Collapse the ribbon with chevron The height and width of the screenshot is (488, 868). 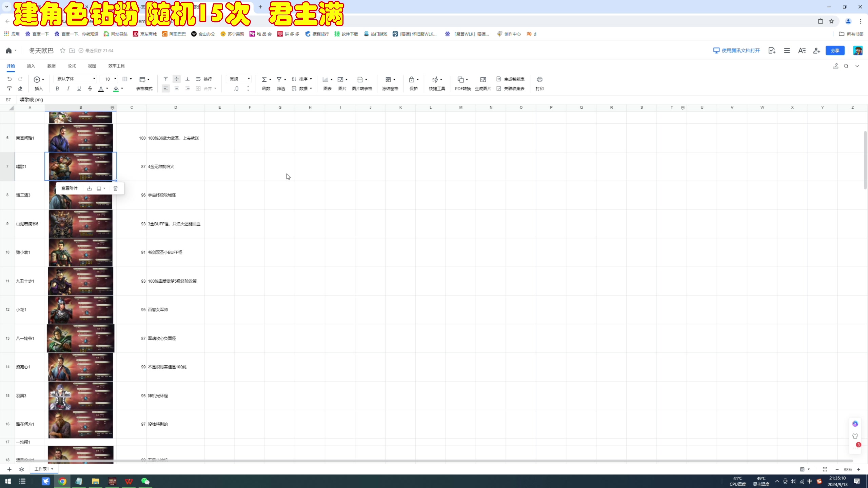pos(857,66)
